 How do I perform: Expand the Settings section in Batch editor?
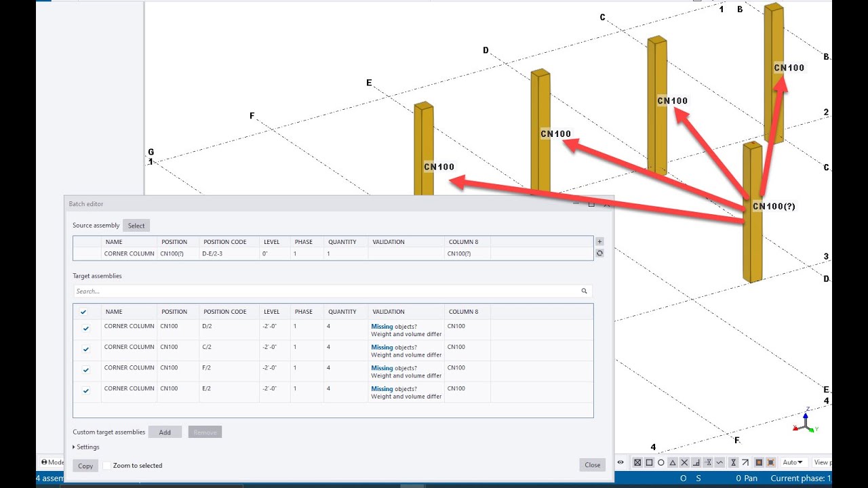86,447
